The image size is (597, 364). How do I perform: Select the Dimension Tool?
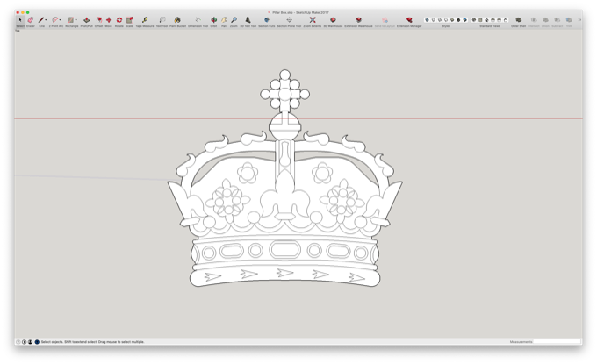(x=198, y=20)
